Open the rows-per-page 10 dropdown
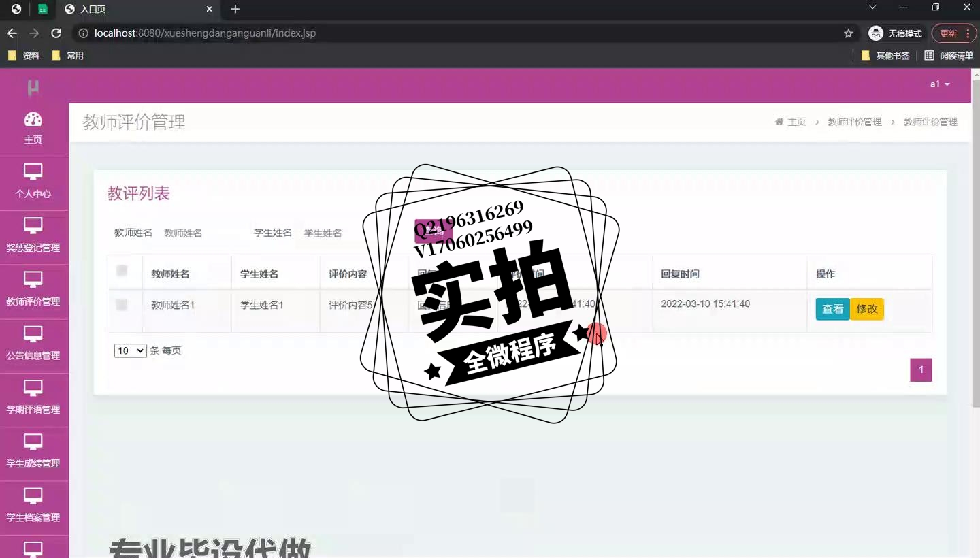Screen dimensions: 980x558 pos(131,351)
